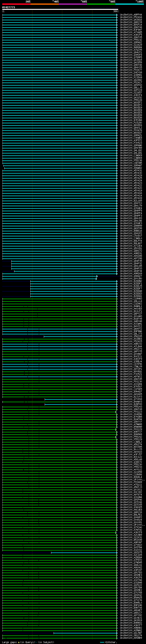The height and width of the screenshot is (644, 146).
Task: Select hit label UniRef100_B2DDF1
Action: [131, 284]
